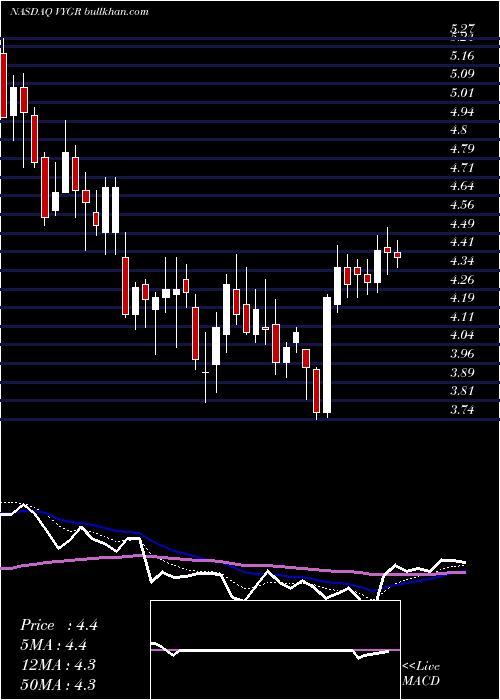
Task: Select the 4.8 price axis label
Action: pos(459,130)
